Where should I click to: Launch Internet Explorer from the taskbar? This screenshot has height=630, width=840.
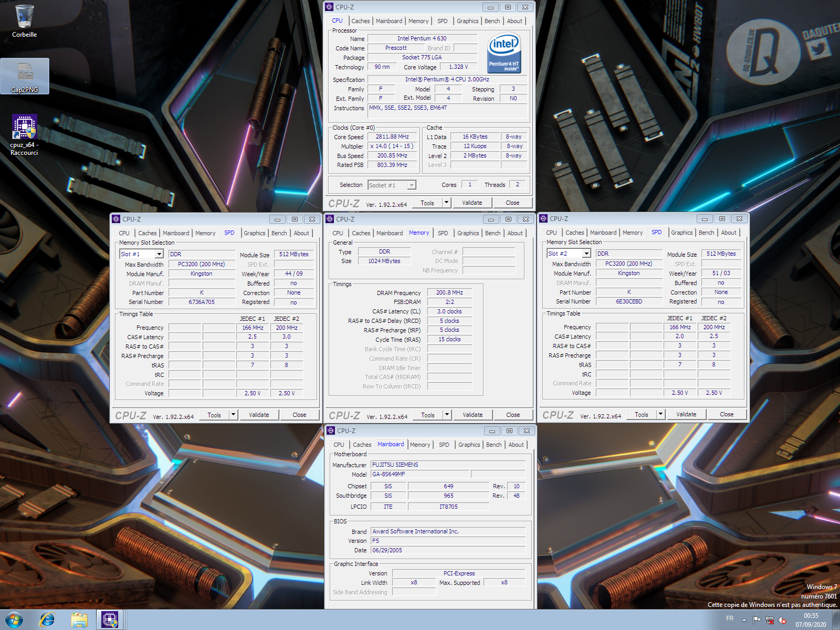[x=47, y=620]
